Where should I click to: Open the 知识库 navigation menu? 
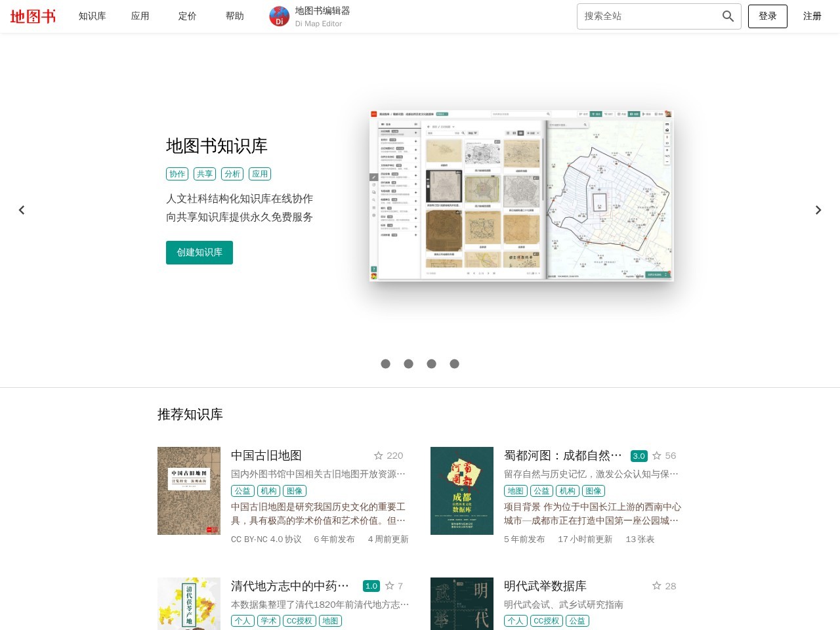coord(92,16)
